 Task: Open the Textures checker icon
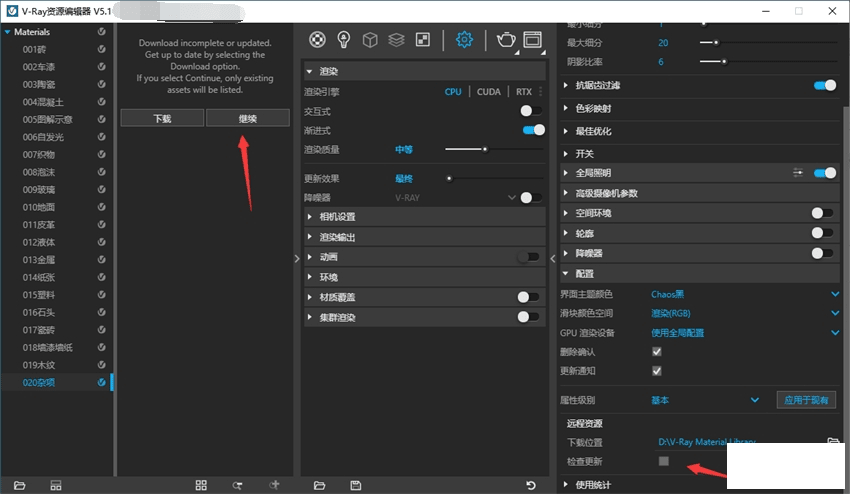422,40
